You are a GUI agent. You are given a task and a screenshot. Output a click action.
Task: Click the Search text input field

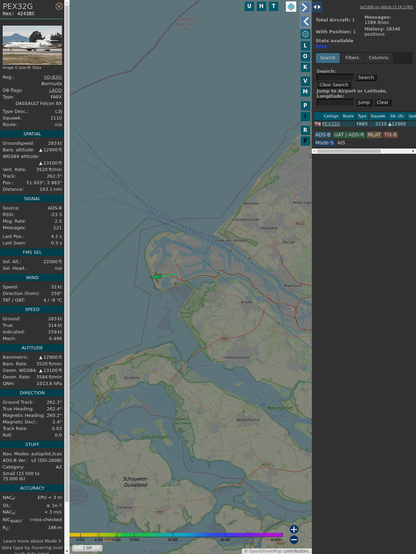click(335, 77)
